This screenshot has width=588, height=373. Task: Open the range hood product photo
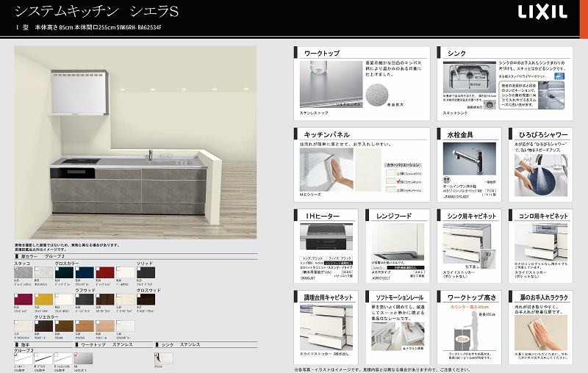(x=398, y=242)
